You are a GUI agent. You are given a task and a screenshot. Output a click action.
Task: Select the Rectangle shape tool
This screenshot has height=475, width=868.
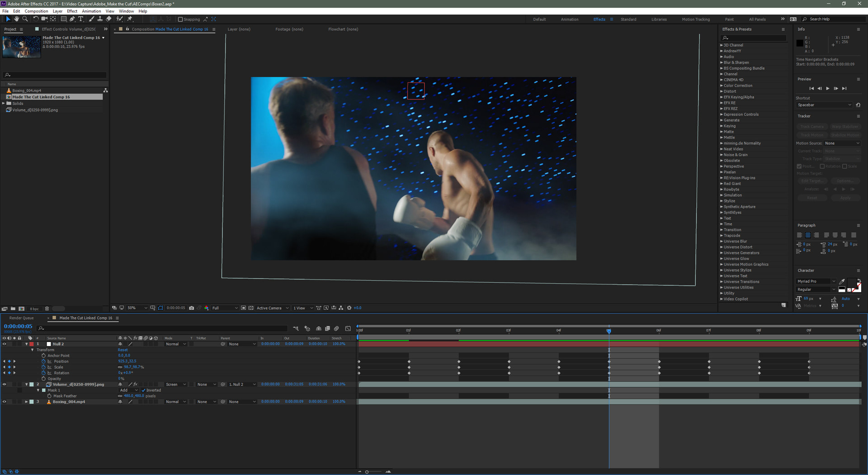click(64, 19)
